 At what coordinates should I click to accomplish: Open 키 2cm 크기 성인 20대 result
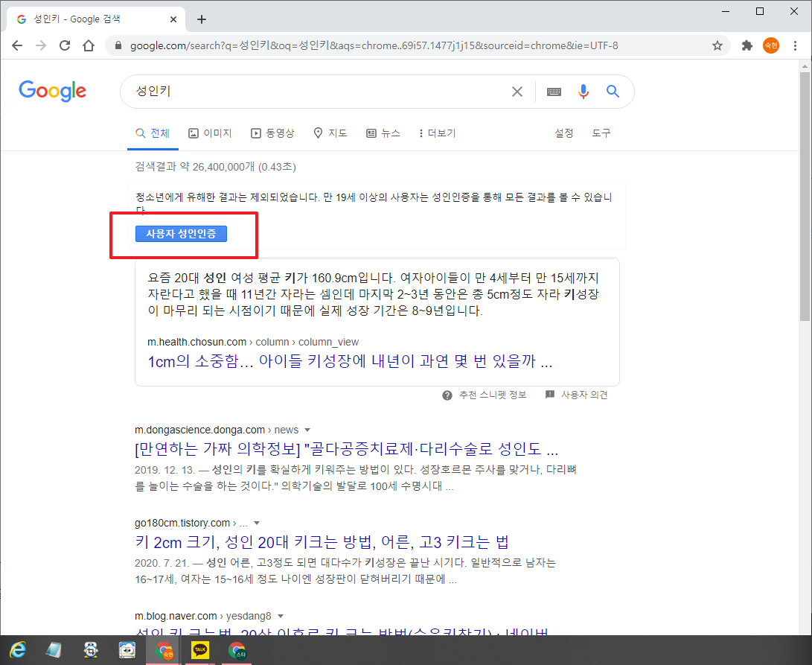[322, 542]
